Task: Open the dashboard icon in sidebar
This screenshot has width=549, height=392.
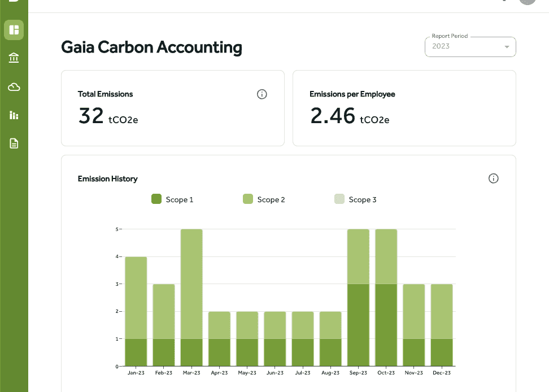Action: click(14, 30)
